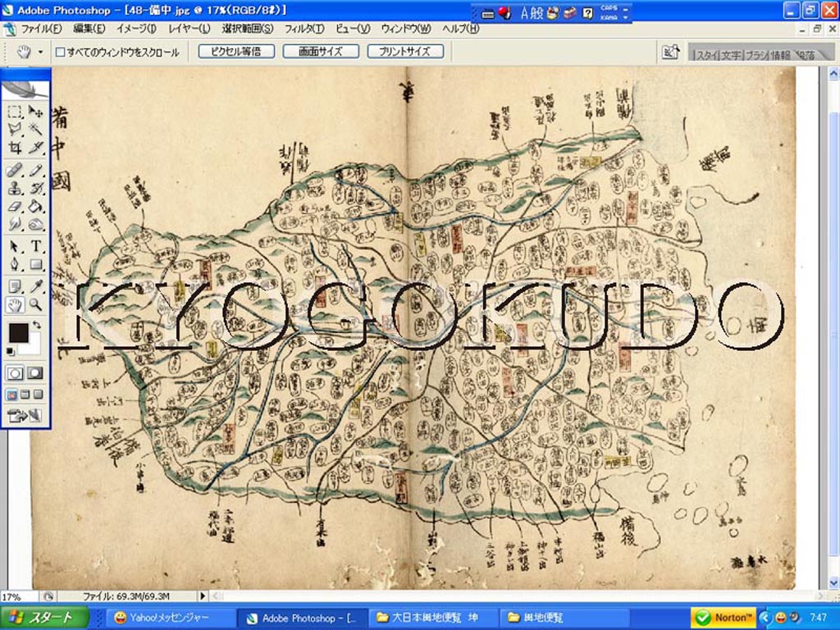This screenshot has width=840, height=630.
Task: Toggle CAPS in IME language bar
Action: coord(609,8)
